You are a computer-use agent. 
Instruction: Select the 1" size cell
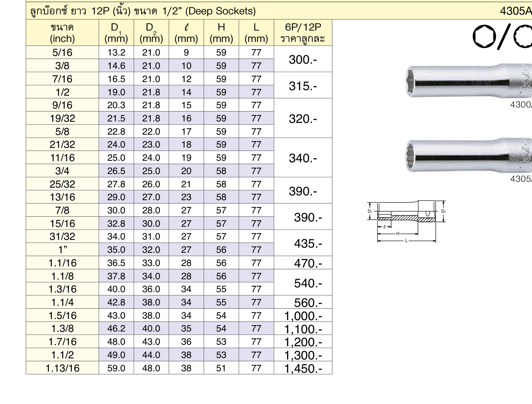click(x=63, y=250)
